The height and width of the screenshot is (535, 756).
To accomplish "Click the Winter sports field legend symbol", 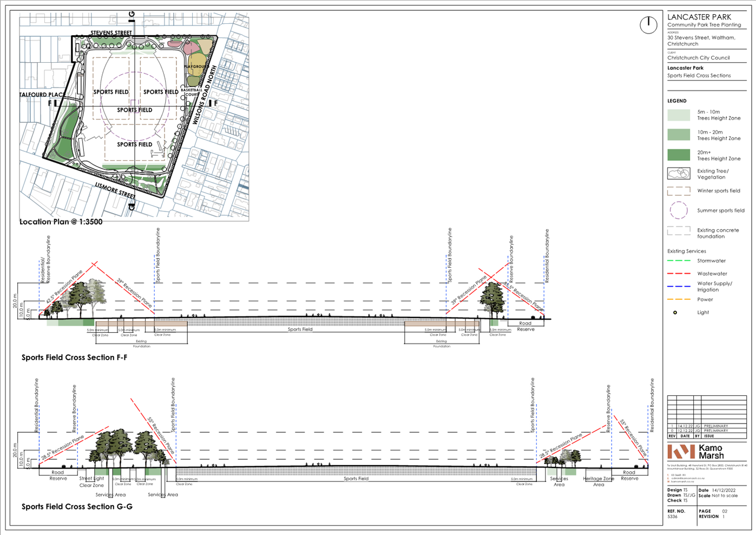I will click(x=679, y=191).
